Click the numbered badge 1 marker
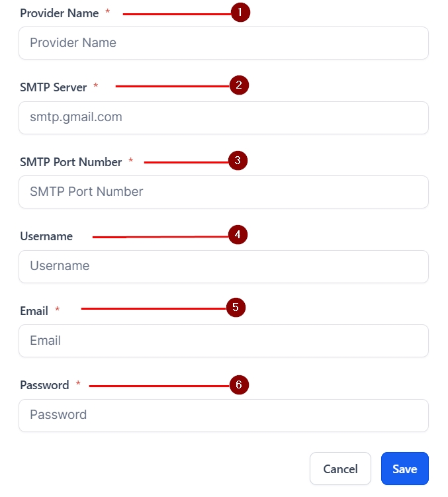This screenshot has width=448, height=497. (240, 12)
